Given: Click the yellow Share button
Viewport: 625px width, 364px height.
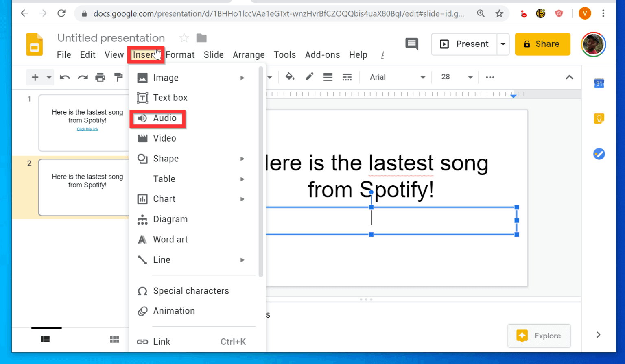Looking at the screenshot, I should pyautogui.click(x=542, y=44).
